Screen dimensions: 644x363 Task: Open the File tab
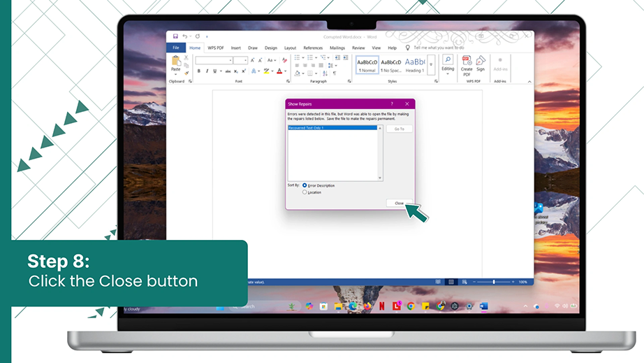[176, 48]
